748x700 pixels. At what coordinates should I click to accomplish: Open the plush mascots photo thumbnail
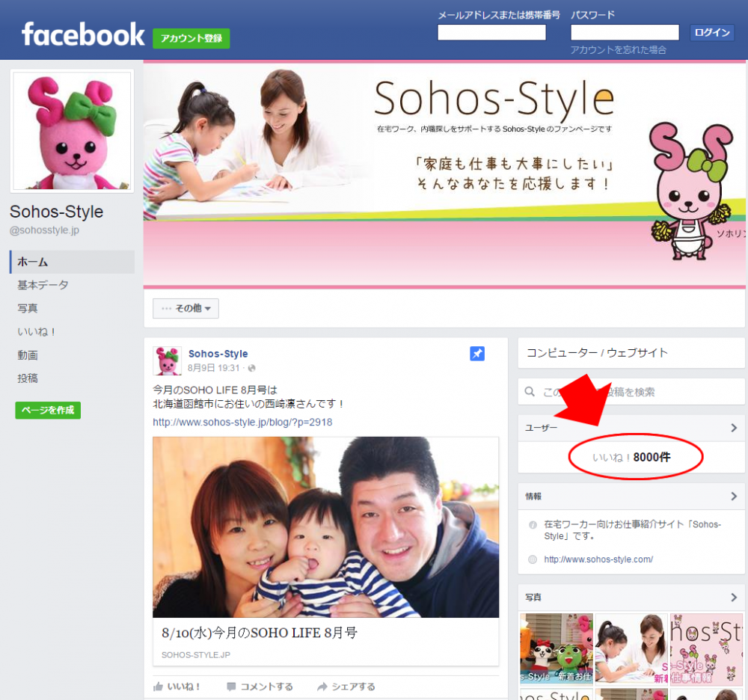(557, 649)
